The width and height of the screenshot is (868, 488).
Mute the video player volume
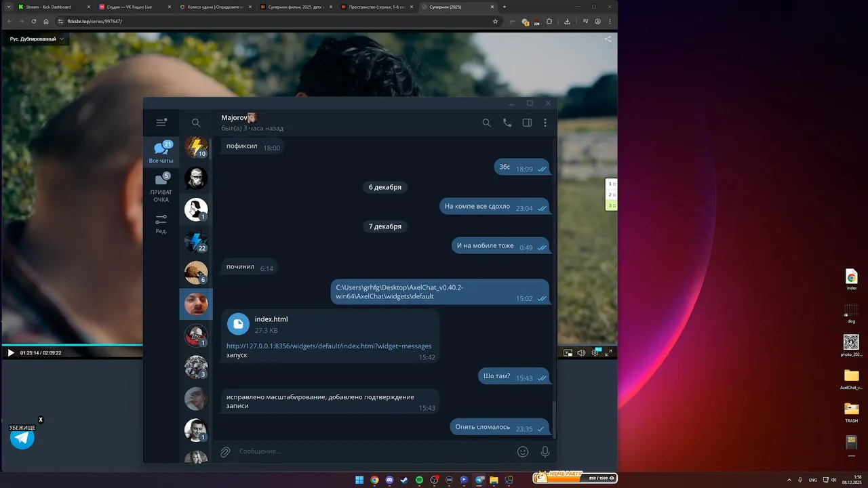pos(581,352)
